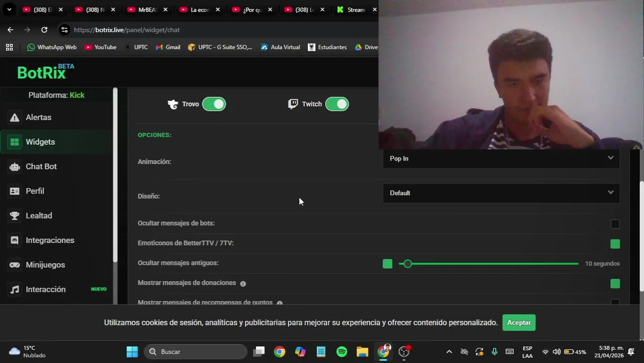Click the taskbar Buscar search box
Viewport: 644px width, 363px height.
coord(196,351)
